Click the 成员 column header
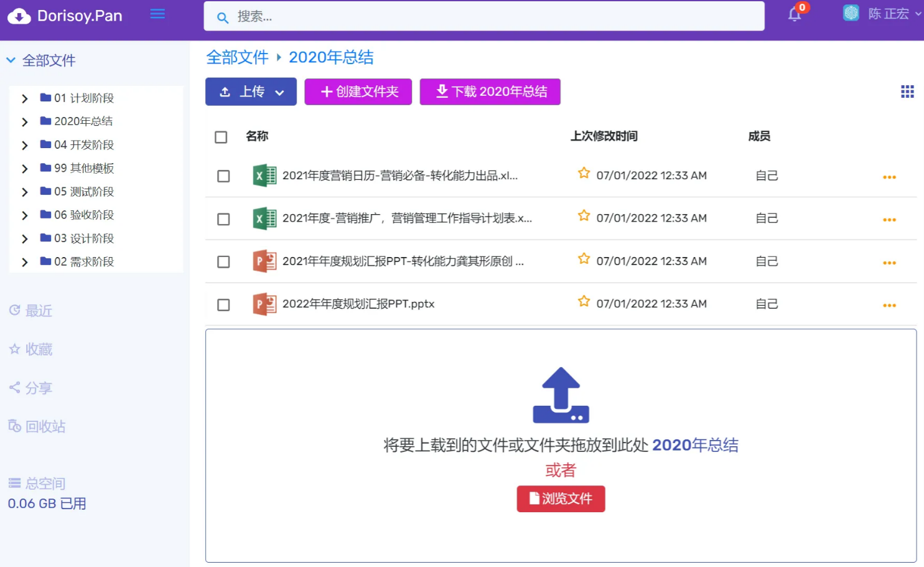Viewport: 924px width, 567px height. click(759, 136)
